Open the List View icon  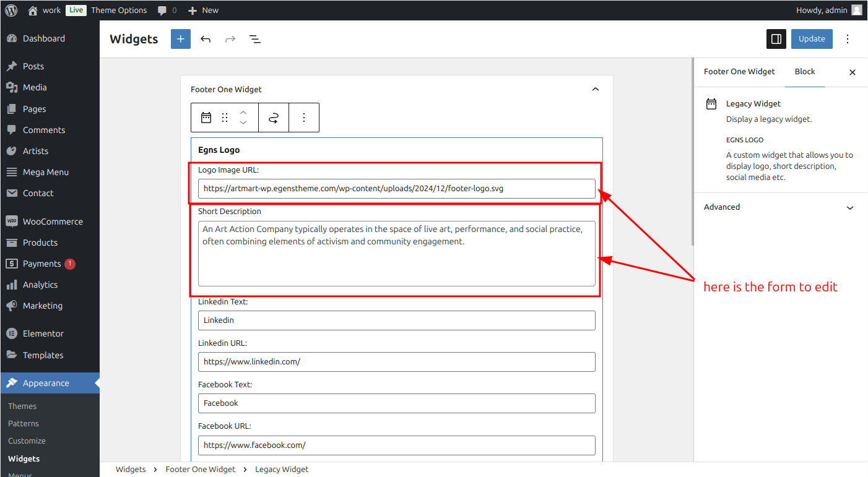click(x=255, y=39)
